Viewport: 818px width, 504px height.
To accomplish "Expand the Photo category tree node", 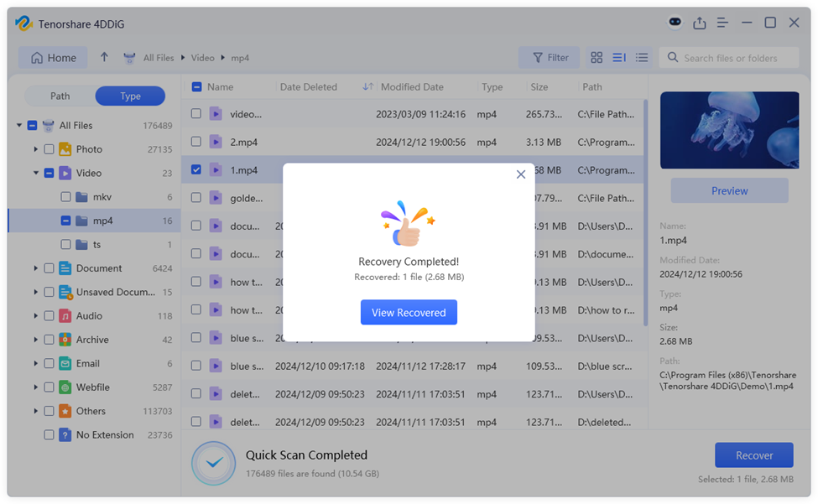I will [36, 149].
